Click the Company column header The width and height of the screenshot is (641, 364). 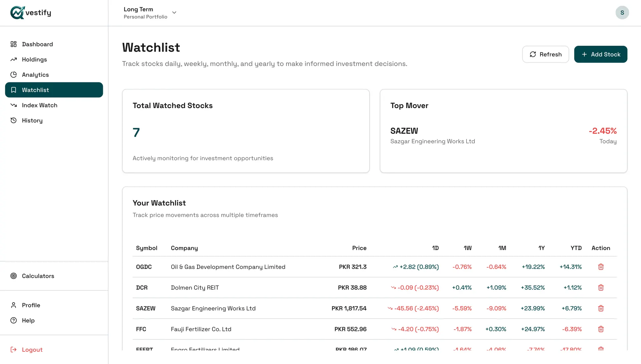[184, 248]
